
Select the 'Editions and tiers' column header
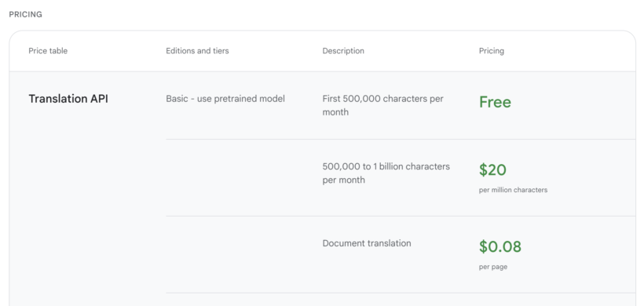tap(197, 51)
